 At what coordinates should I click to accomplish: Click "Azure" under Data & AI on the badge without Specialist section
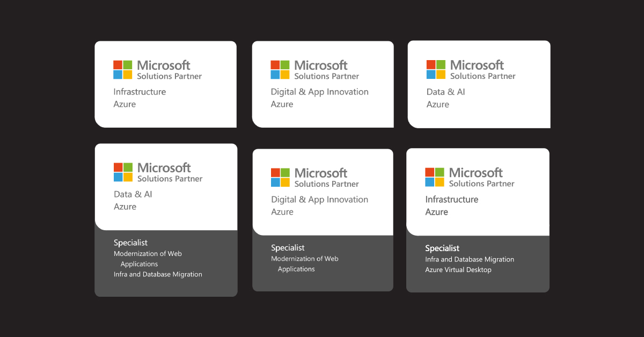point(438,104)
